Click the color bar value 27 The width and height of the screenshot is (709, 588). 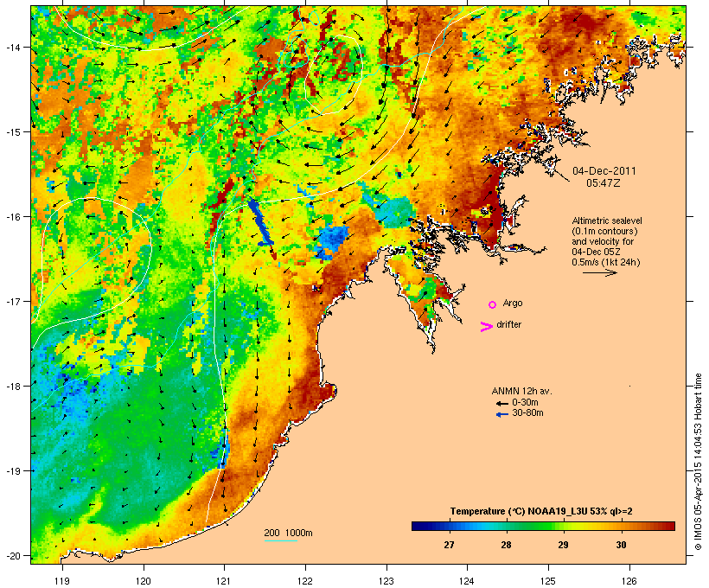pyautogui.click(x=449, y=545)
